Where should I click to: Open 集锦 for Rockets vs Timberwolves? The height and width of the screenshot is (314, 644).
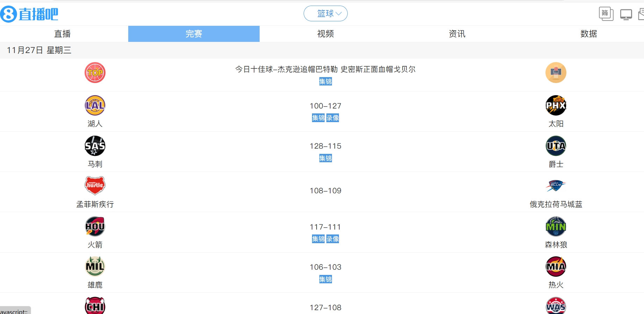[x=318, y=239]
